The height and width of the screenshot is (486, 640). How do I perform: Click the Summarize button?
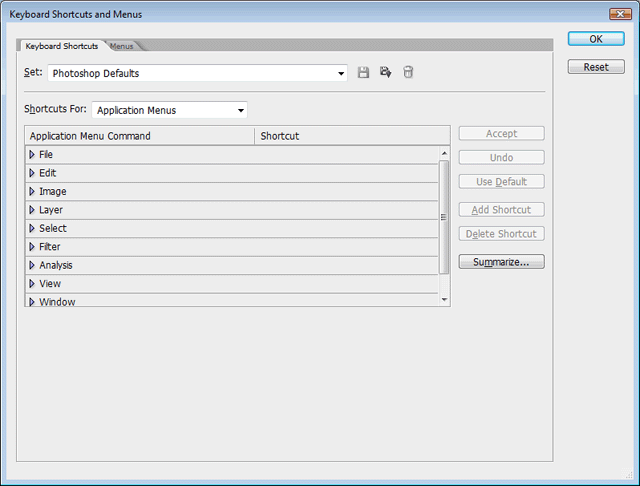tap(501, 262)
